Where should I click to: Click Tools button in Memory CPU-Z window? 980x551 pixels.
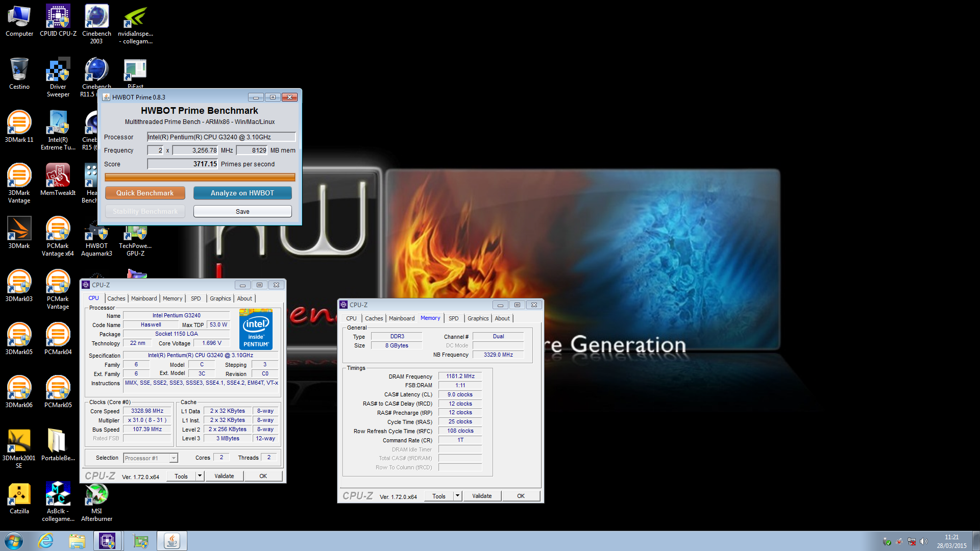(x=439, y=496)
